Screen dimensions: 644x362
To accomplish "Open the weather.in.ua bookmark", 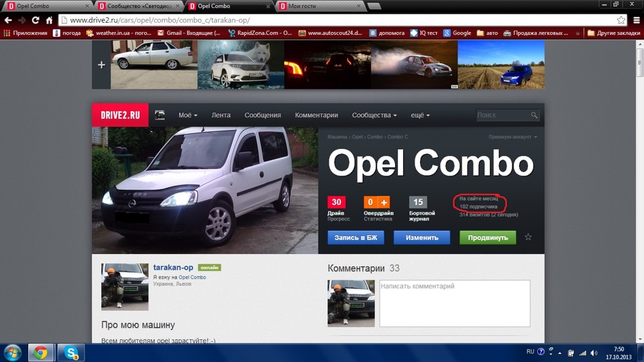I will coord(119,33).
